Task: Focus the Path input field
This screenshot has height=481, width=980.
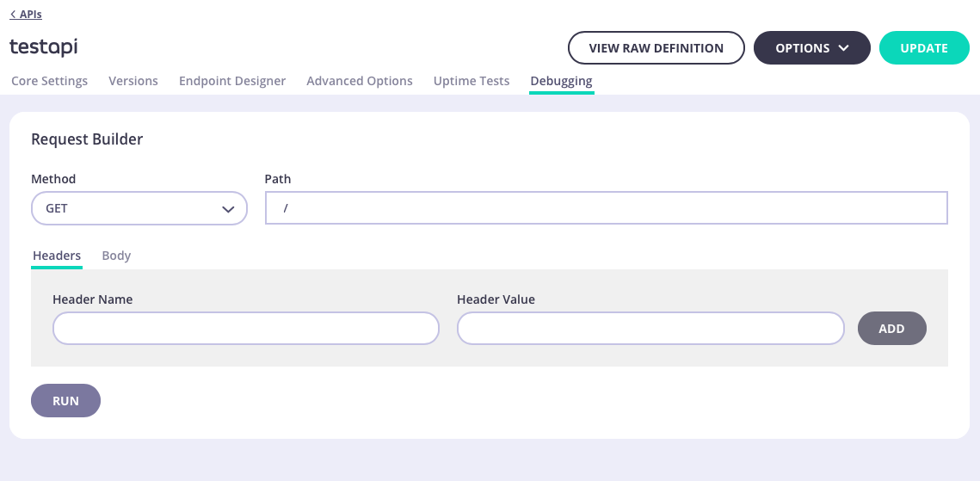Action: point(606,208)
